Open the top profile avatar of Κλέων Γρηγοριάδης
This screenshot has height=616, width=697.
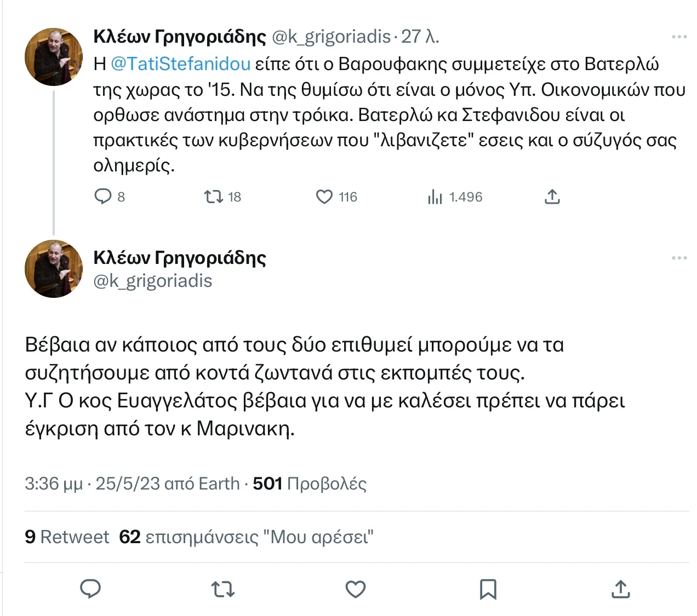tap(54, 57)
